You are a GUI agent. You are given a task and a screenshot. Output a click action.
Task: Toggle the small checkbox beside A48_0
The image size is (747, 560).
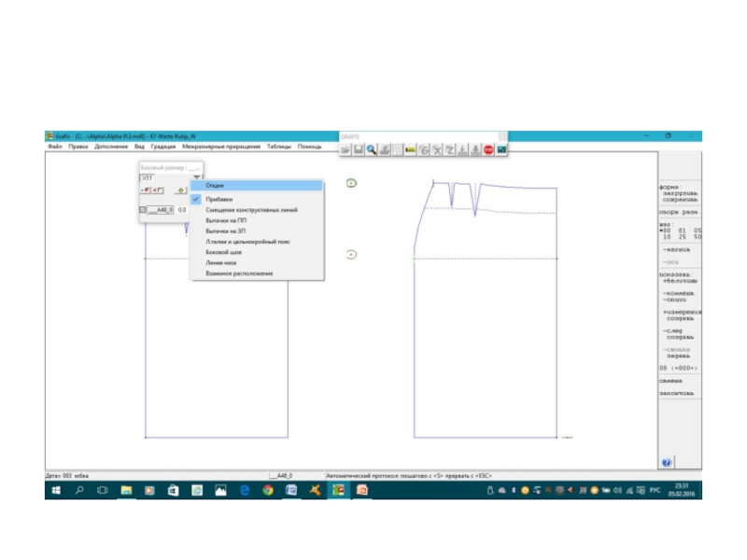[143, 210]
